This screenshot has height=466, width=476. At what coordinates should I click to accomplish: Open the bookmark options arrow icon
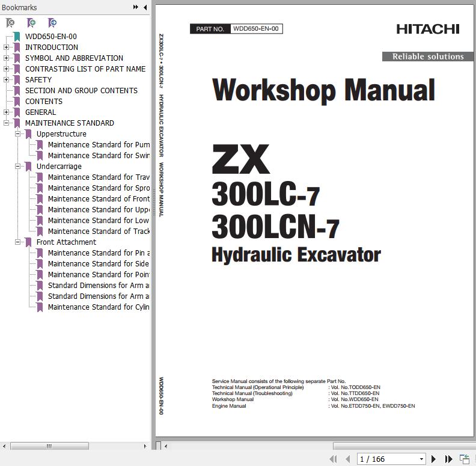[x=52, y=22]
